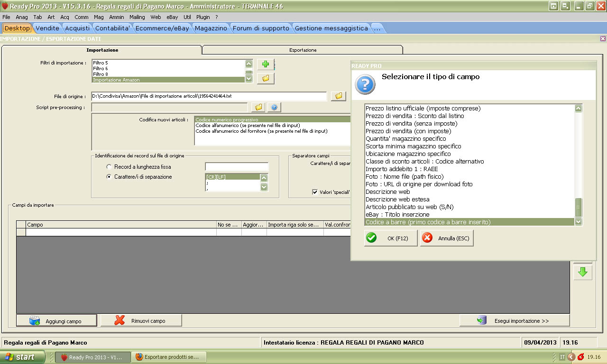Select Foto : URL di origine per download foto
Screen dimensions: 607x364
tap(469, 184)
